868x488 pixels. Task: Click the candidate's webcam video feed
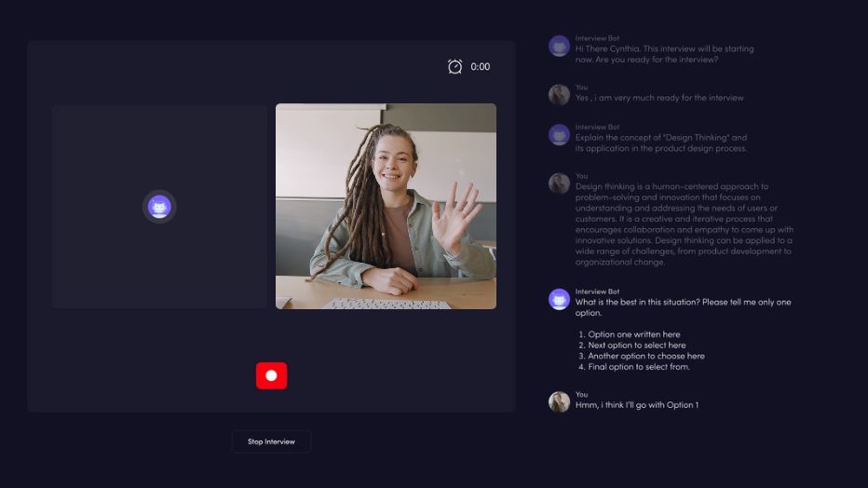(386, 206)
